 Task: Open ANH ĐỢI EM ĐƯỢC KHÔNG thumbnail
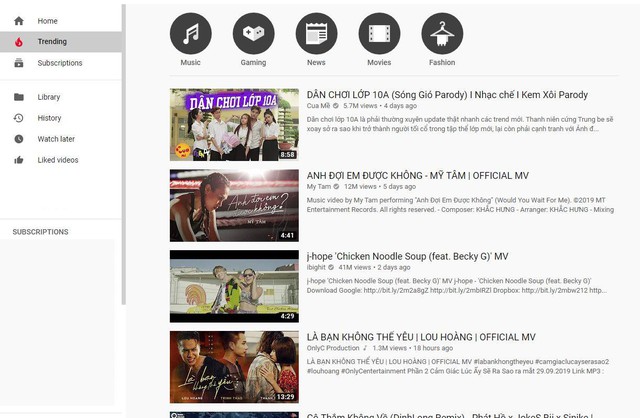(234, 205)
